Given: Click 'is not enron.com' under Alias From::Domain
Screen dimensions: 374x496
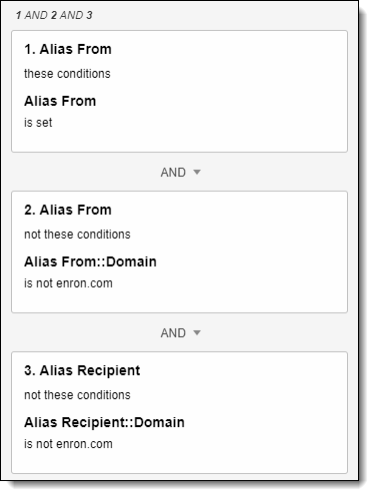Looking at the screenshot, I should click(x=68, y=283).
